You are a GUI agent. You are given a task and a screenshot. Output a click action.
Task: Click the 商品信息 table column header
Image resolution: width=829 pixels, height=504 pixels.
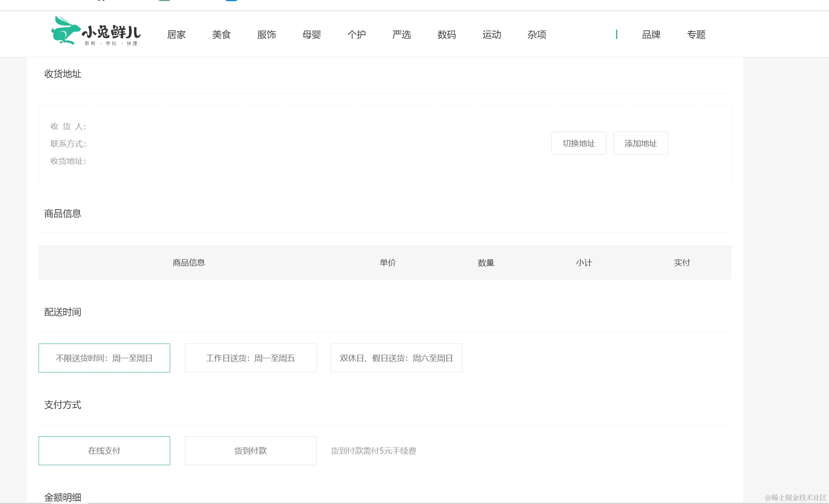click(189, 262)
